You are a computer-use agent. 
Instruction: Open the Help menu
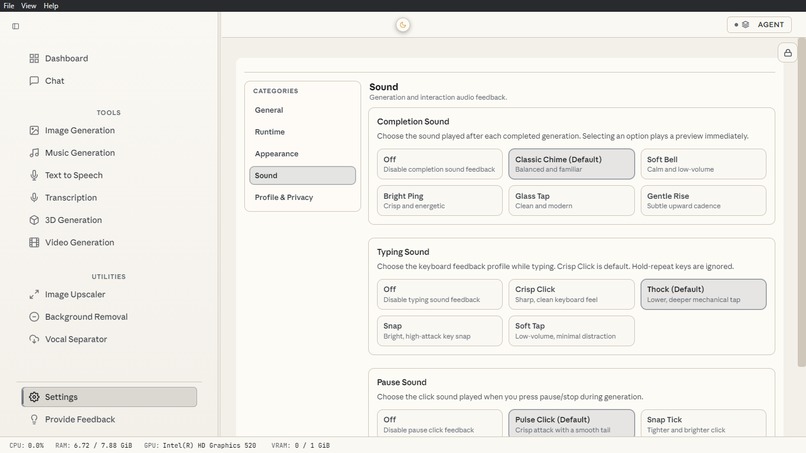click(x=50, y=6)
